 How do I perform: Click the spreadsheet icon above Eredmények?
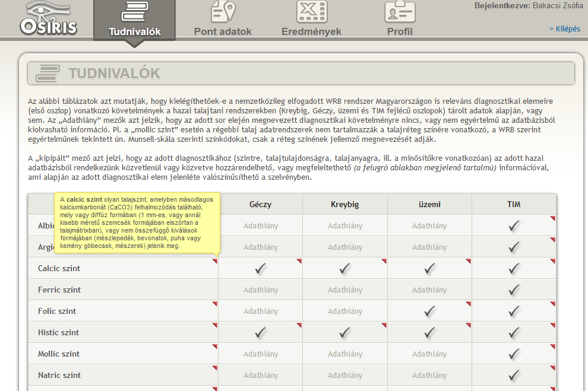312,12
